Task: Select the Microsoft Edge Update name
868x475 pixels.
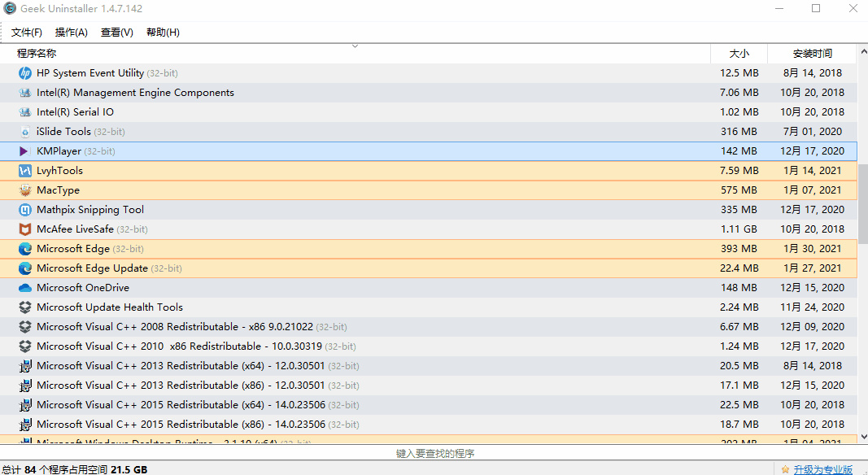Action: (92, 268)
